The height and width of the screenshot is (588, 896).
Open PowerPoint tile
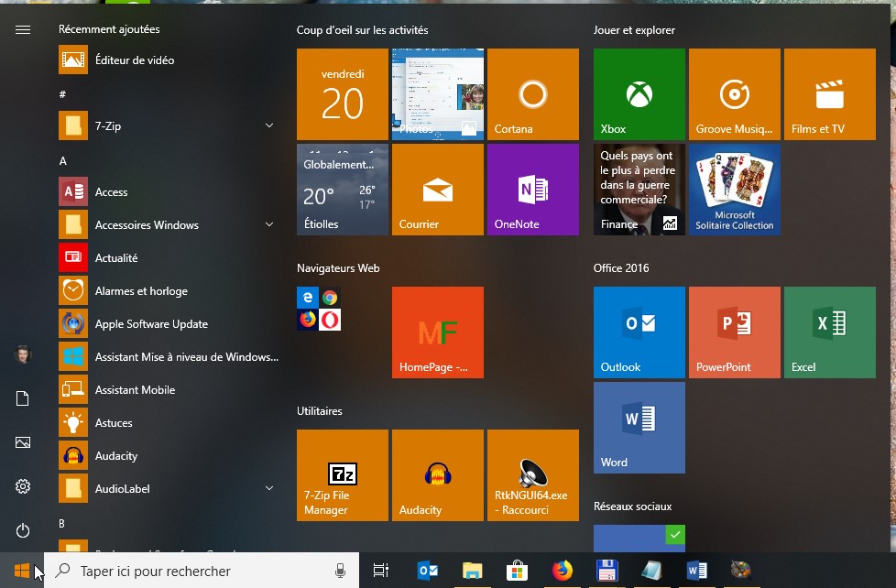[734, 332]
